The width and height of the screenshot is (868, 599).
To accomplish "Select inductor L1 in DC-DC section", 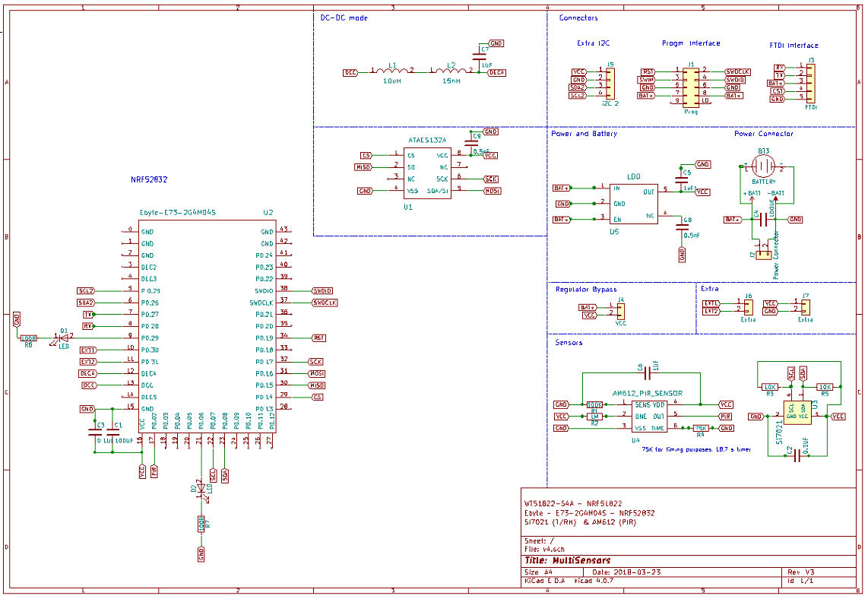I will [392, 71].
